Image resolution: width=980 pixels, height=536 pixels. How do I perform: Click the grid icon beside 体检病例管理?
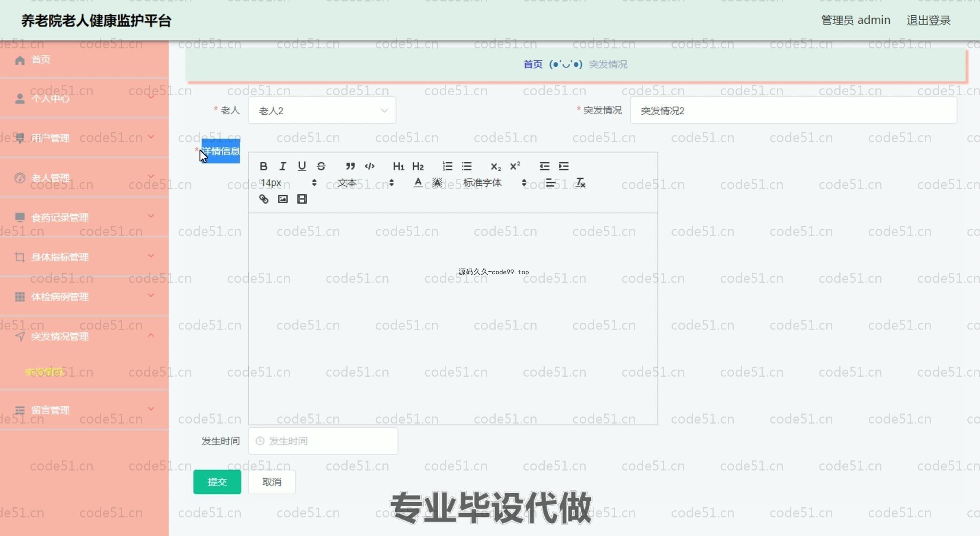tap(20, 297)
